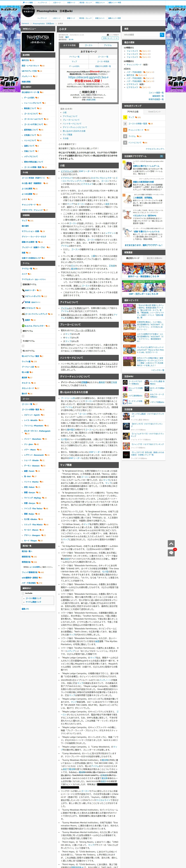Screen dimensions: 186x868
Task: Open ゴーストライティングブック item link
Action: (35, 314)
